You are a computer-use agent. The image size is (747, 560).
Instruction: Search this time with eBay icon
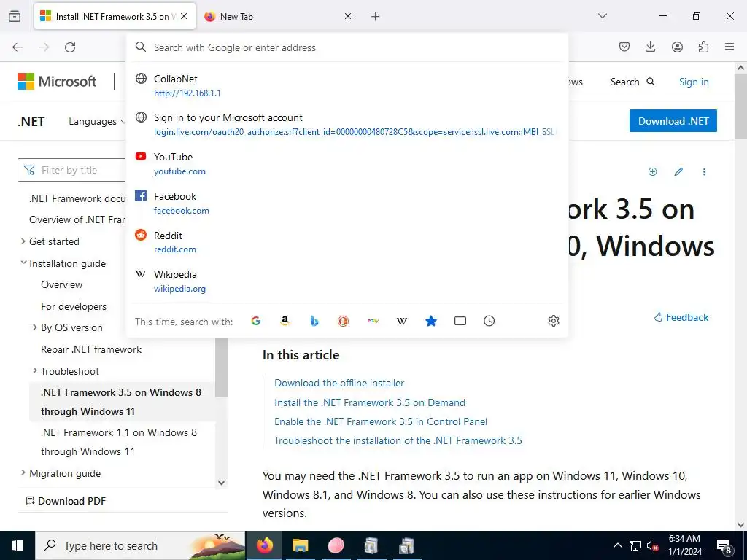[x=373, y=321]
